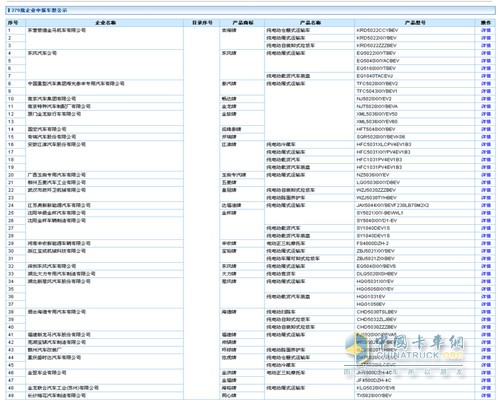The width and height of the screenshot is (500, 400).
Task: View details of row 20
Action: (486, 175)
